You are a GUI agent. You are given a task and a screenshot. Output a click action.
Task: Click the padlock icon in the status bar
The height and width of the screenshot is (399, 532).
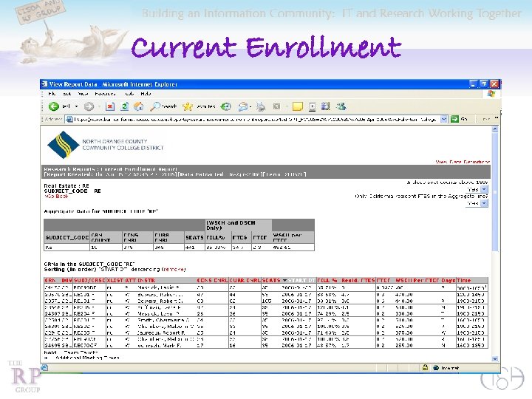tap(425, 367)
